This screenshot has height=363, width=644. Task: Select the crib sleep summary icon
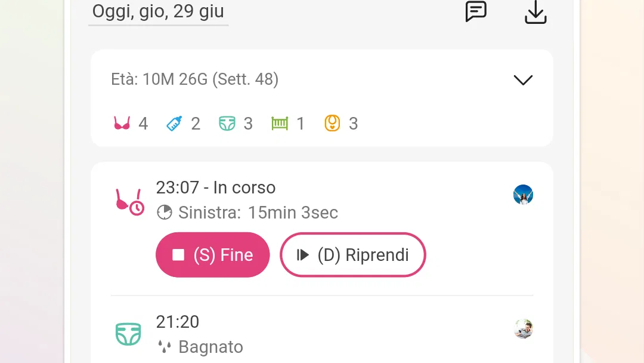pos(280,124)
